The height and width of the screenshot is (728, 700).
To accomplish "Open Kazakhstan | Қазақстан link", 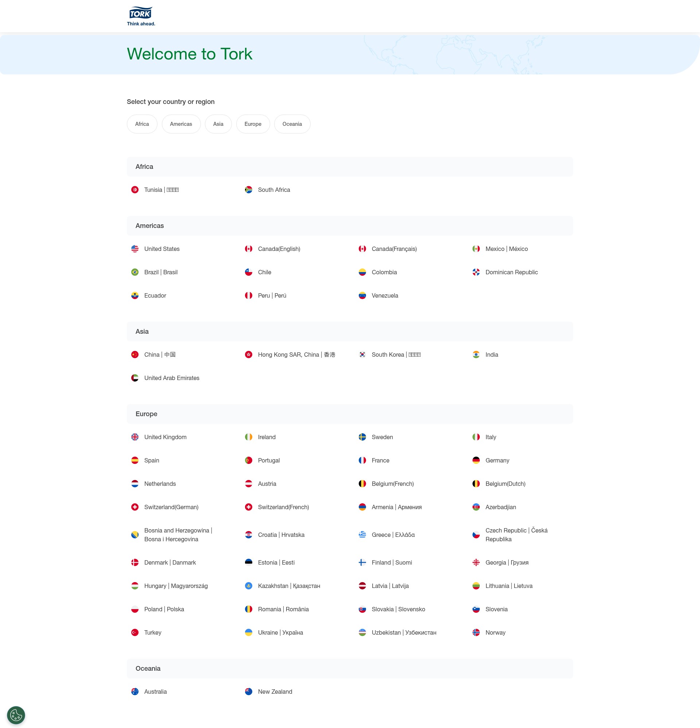I will click(x=289, y=586).
